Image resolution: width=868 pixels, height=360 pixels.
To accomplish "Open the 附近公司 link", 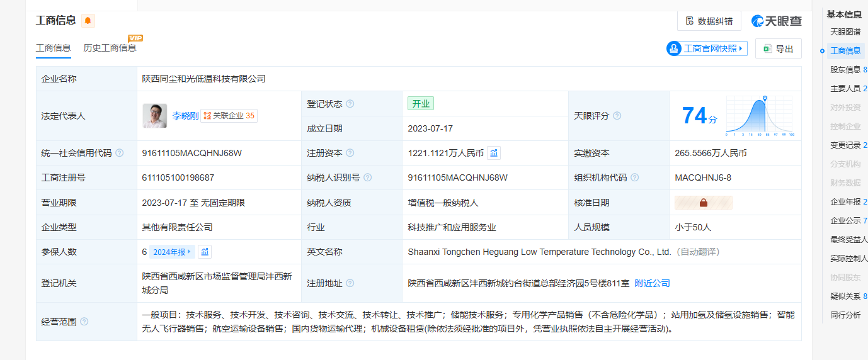I will click(x=652, y=283).
